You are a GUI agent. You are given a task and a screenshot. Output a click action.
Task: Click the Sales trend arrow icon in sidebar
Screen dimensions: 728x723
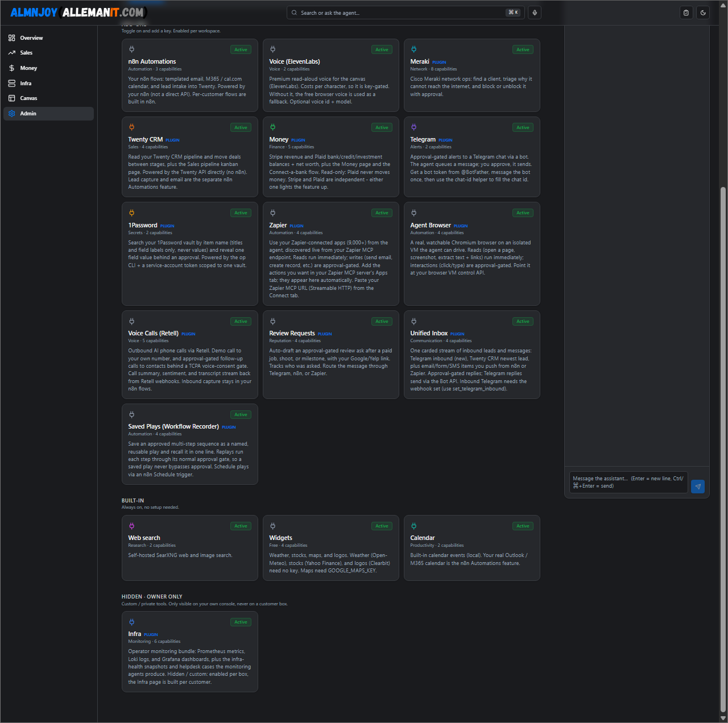(x=12, y=53)
